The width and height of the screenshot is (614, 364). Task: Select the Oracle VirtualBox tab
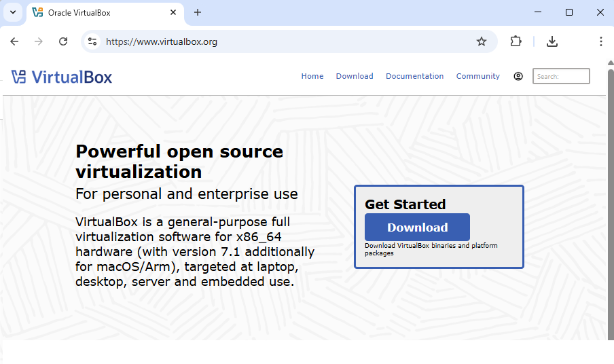pos(95,12)
